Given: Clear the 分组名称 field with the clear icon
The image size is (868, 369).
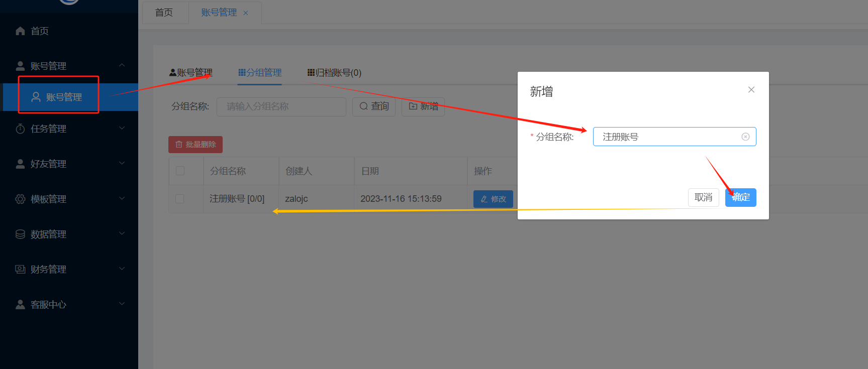Looking at the screenshot, I should pyautogui.click(x=745, y=137).
